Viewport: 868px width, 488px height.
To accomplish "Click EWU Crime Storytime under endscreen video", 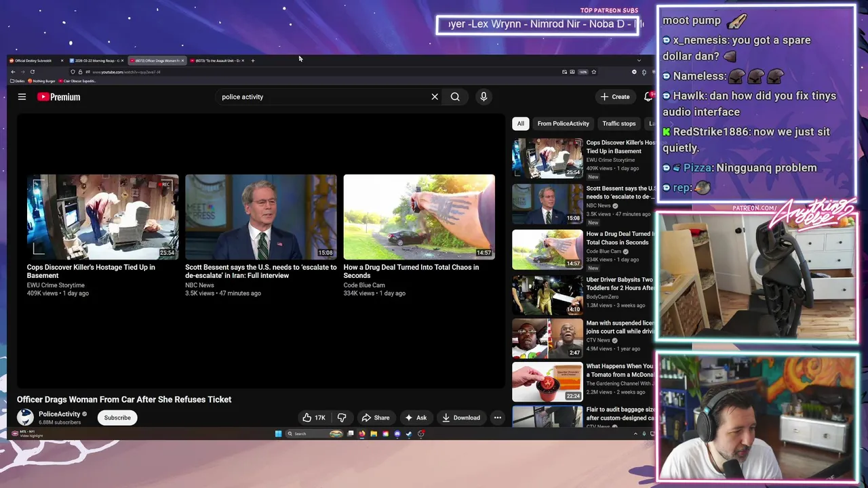I will (56, 285).
